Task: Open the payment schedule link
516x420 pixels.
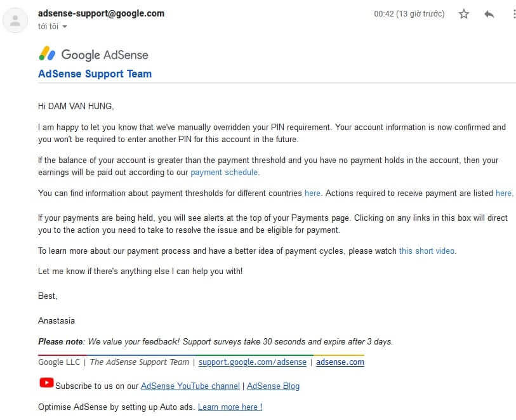Action: tap(224, 172)
